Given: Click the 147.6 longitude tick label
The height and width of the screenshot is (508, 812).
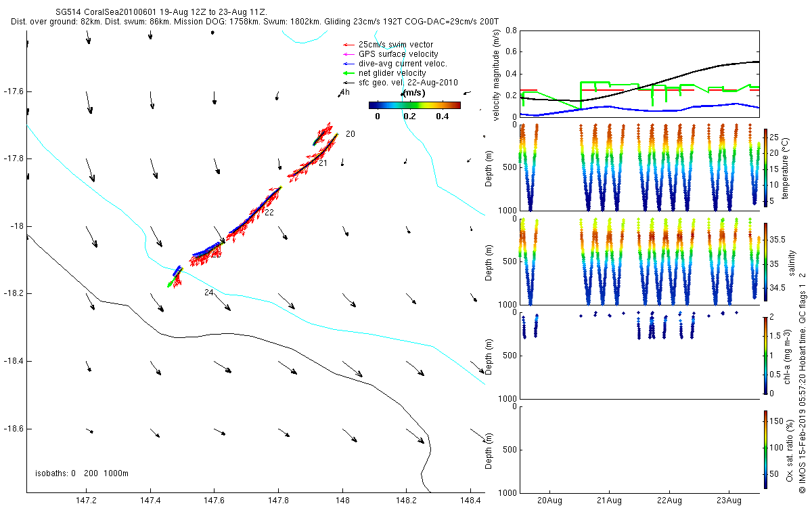Looking at the screenshot, I should 215,501.
